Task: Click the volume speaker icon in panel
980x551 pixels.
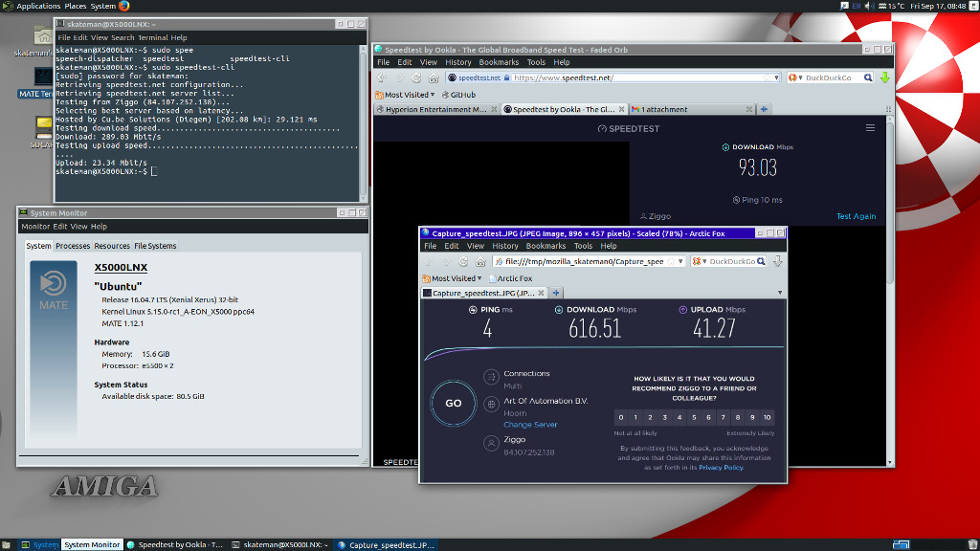Action: pos(869,6)
